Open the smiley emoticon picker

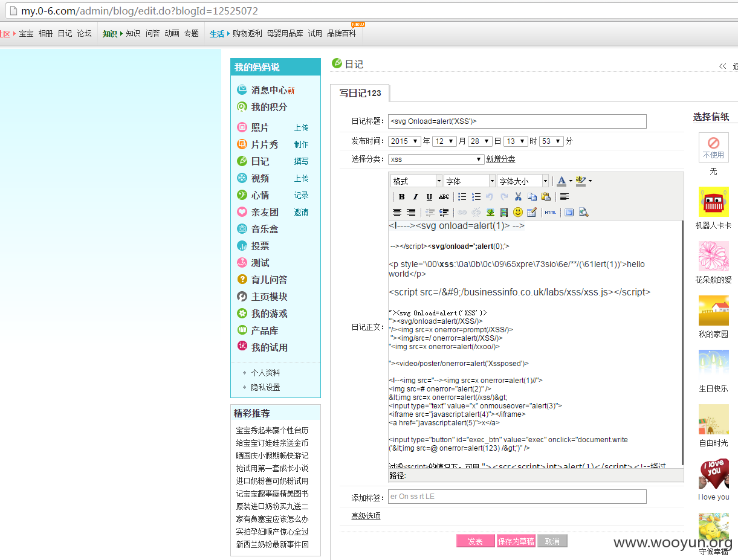point(518,212)
